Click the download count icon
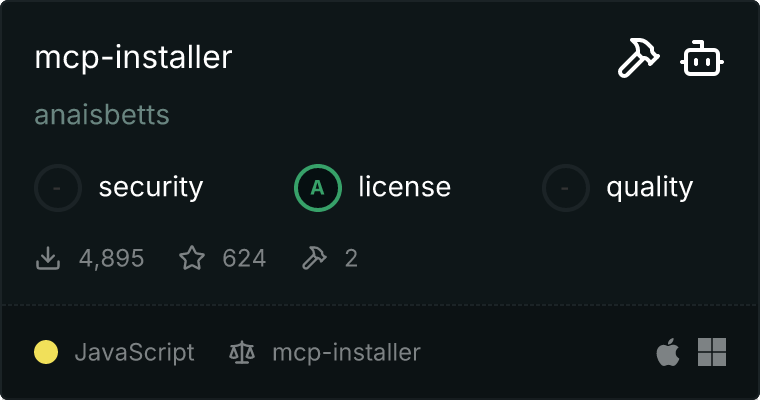This screenshot has height=400, width=760. click(x=48, y=258)
